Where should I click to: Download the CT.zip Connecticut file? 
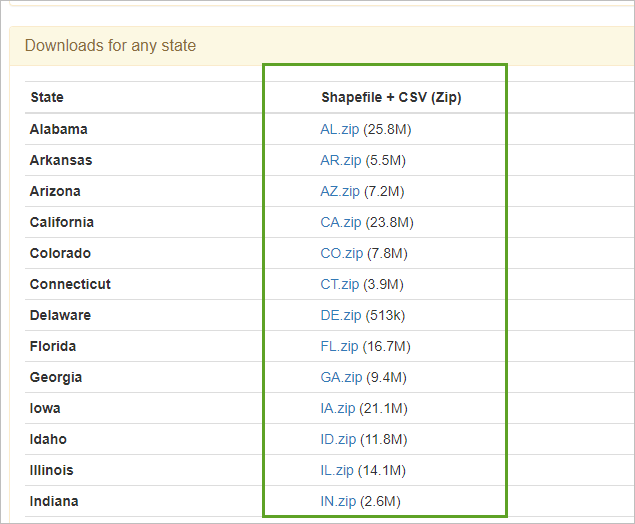tap(339, 284)
